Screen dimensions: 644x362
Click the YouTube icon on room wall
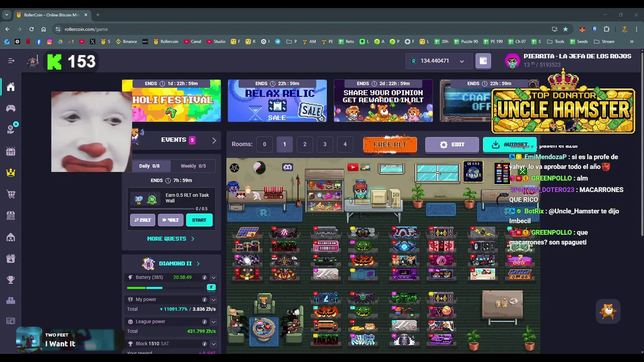pyautogui.click(x=353, y=167)
